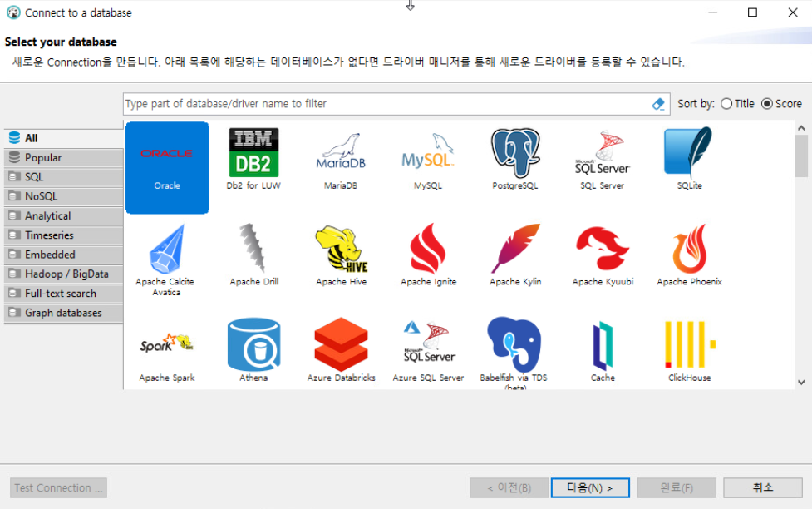Click the 취소 cancel button

[x=763, y=487]
